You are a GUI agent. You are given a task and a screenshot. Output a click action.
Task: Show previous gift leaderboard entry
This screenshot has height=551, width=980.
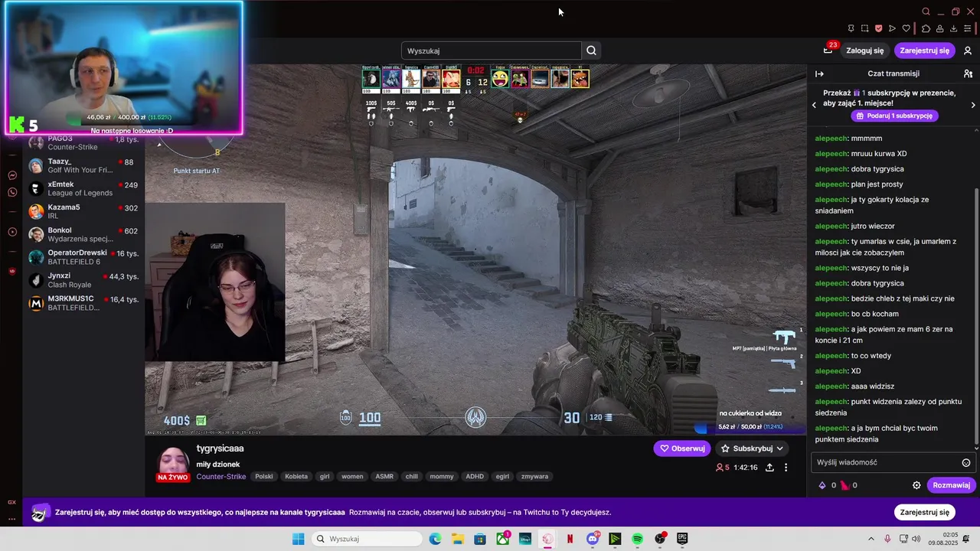click(x=815, y=105)
